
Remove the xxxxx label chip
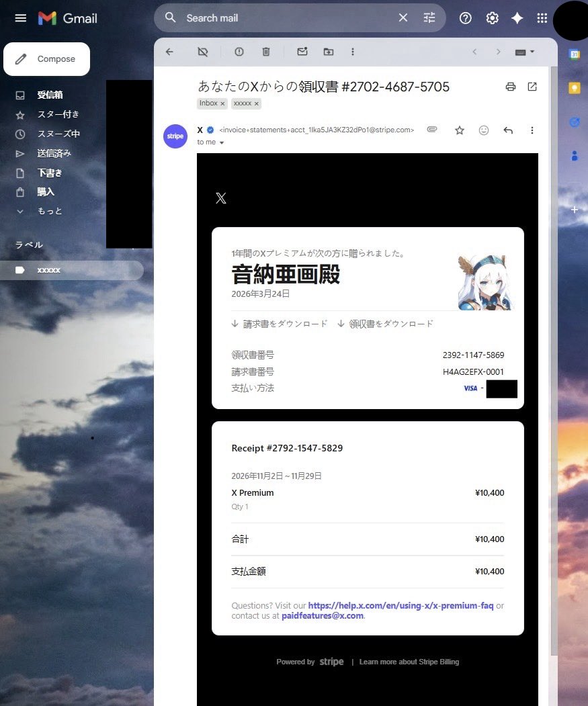click(257, 103)
